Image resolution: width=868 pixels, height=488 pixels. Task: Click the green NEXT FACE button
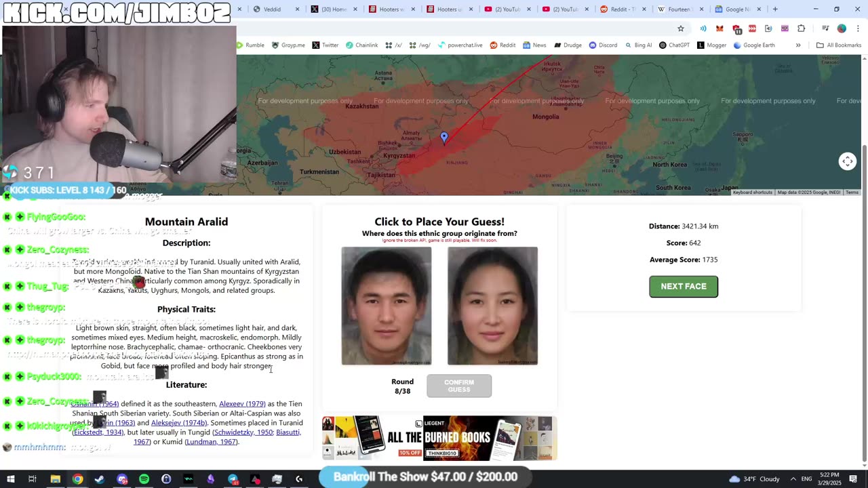click(684, 286)
